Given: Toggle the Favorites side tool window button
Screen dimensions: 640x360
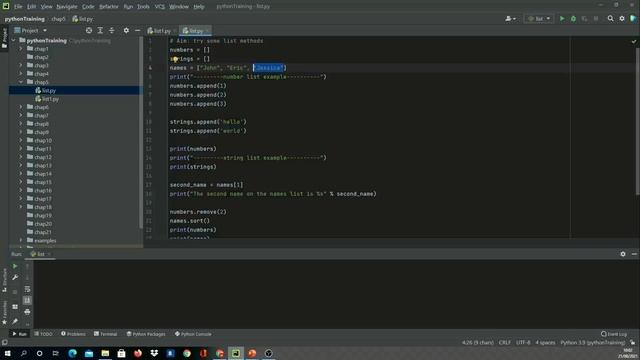Looking at the screenshot, I should 4,313.
